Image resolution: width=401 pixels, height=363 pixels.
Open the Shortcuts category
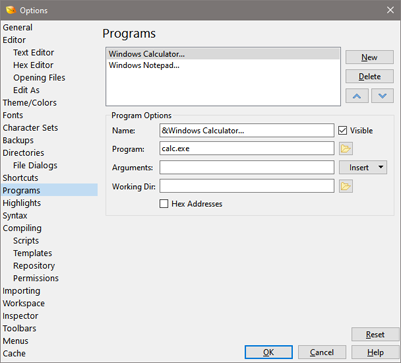[20, 178]
